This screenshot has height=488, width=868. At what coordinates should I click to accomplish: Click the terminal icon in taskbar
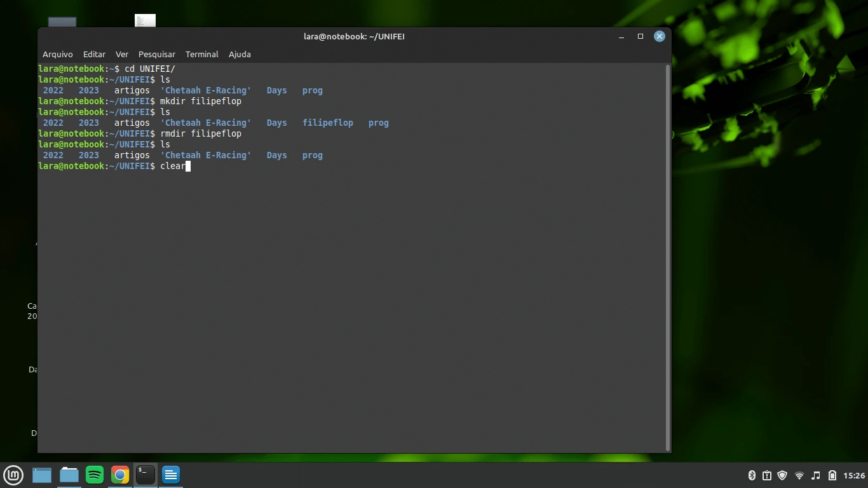[x=146, y=475]
